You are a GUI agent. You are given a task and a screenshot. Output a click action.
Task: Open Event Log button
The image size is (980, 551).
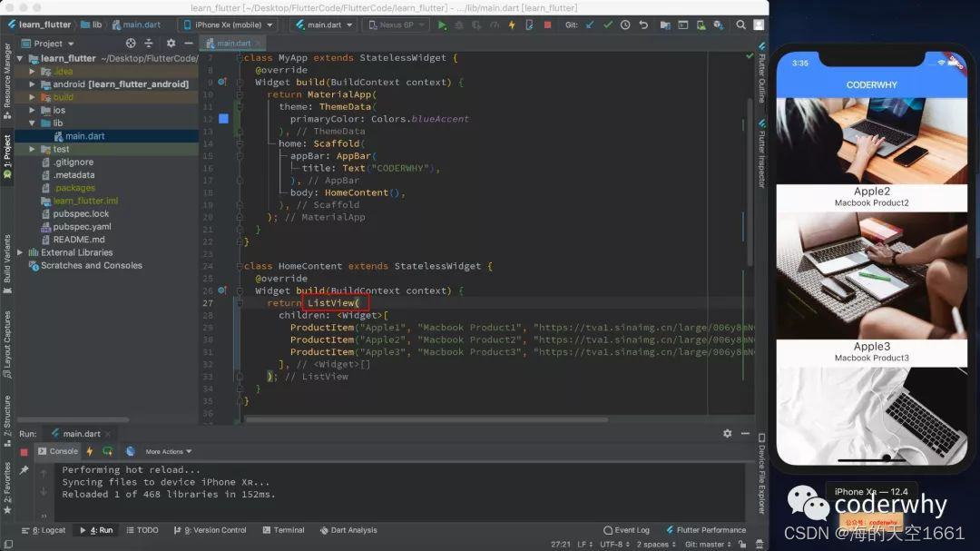(626, 530)
